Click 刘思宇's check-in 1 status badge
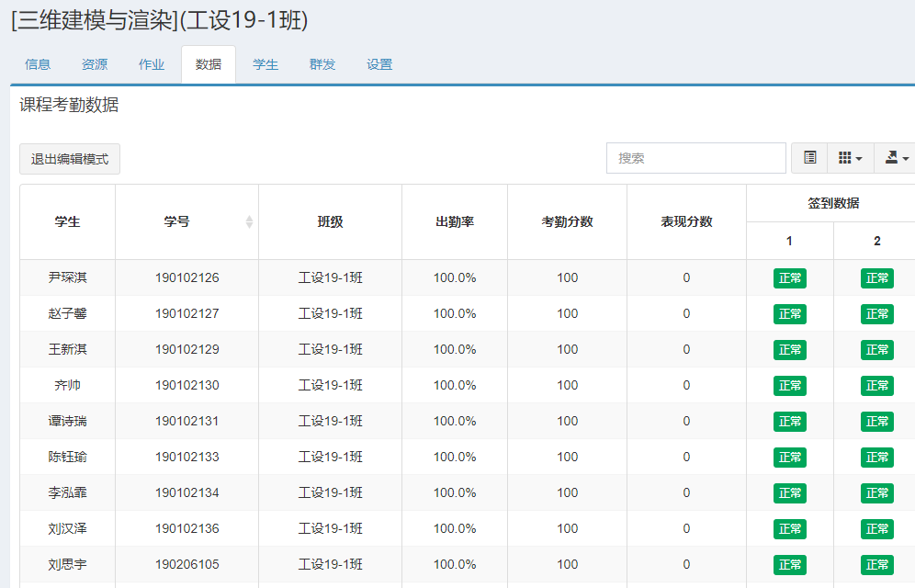Image resolution: width=915 pixels, height=588 pixels. pyautogui.click(x=789, y=565)
